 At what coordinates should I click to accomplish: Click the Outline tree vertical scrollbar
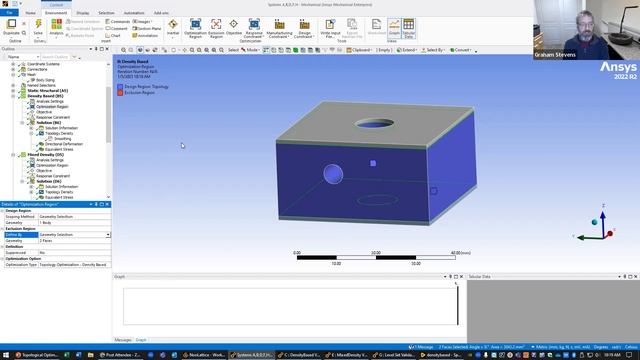(x=109, y=114)
